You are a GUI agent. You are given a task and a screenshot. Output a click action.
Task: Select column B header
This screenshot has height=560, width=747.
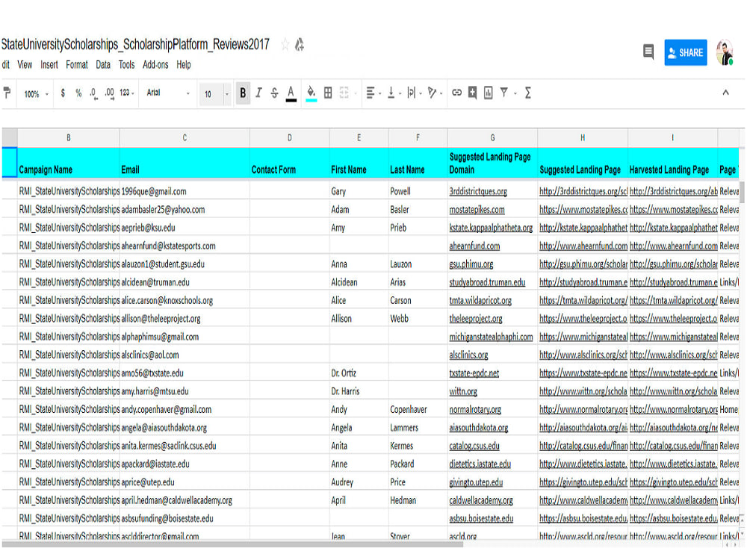[x=69, y=137]
